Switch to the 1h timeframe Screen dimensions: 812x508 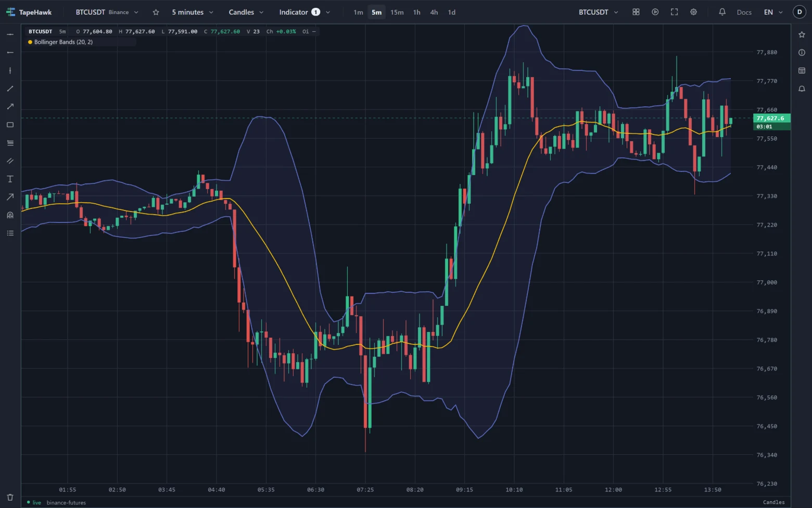click(x=416, y=12)
